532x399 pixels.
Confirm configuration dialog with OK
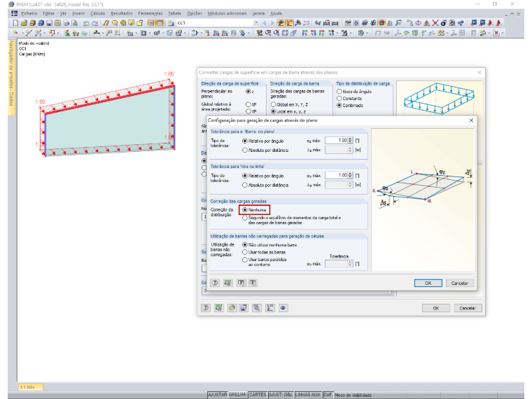click(x=428, y=283)
